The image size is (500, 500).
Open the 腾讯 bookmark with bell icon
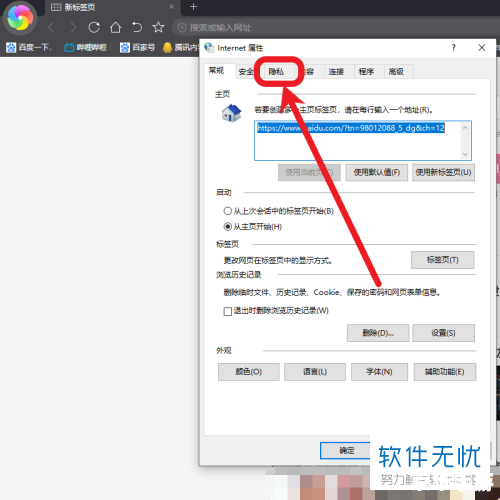(180, 47)
